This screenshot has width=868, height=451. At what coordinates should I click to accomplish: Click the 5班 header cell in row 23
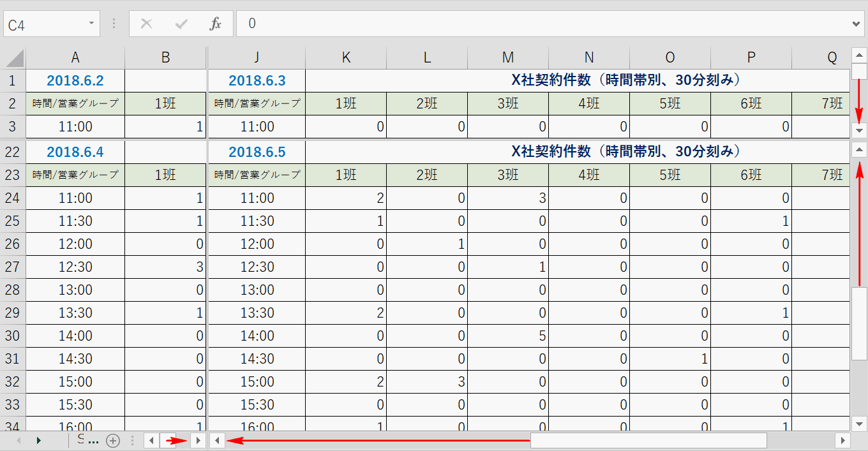pos(670,175)
